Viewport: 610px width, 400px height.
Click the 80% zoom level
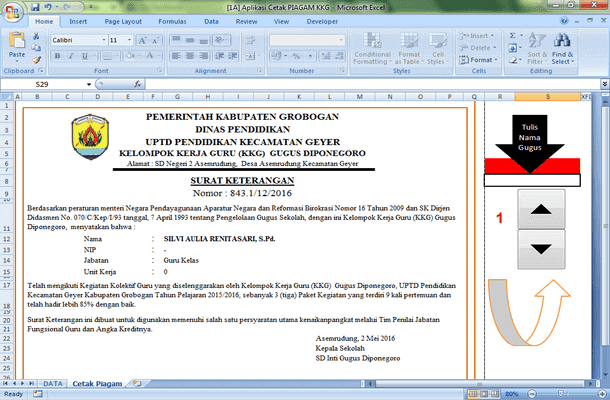(x=512, y=394)
